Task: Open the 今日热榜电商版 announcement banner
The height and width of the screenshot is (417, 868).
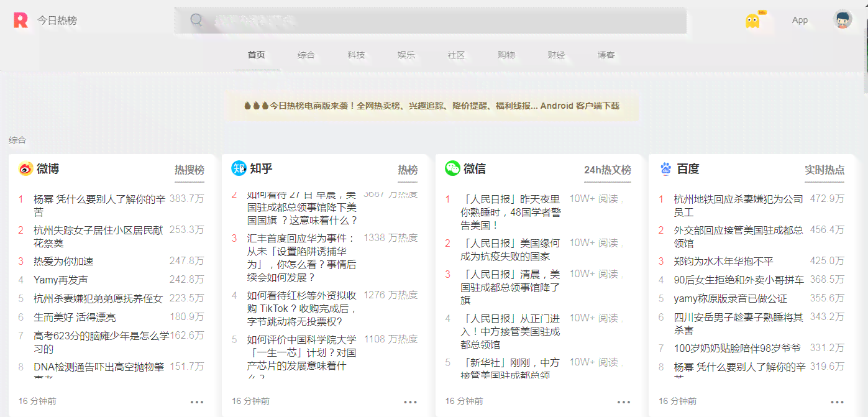Action: click(432, 106)
